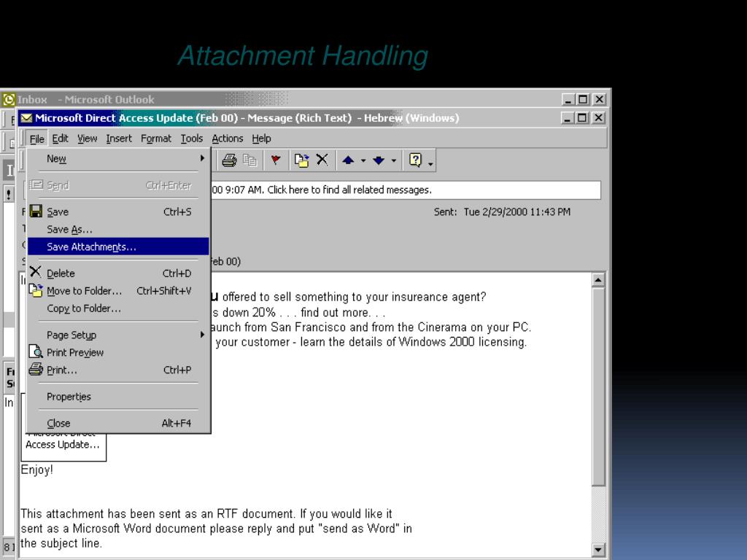Click the message envelope title icon

pyautogui.click(x=27, y=117)
